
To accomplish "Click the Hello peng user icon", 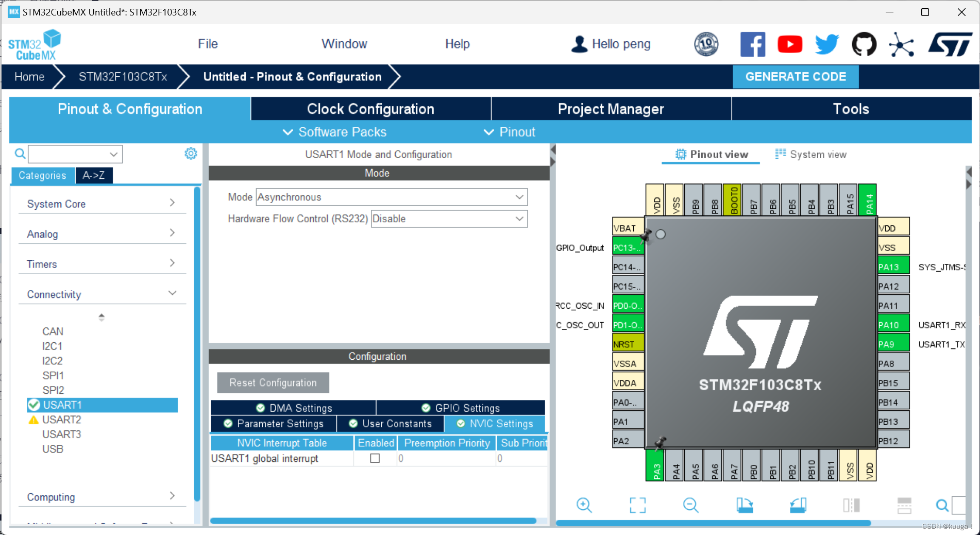I will coord(579,44).
